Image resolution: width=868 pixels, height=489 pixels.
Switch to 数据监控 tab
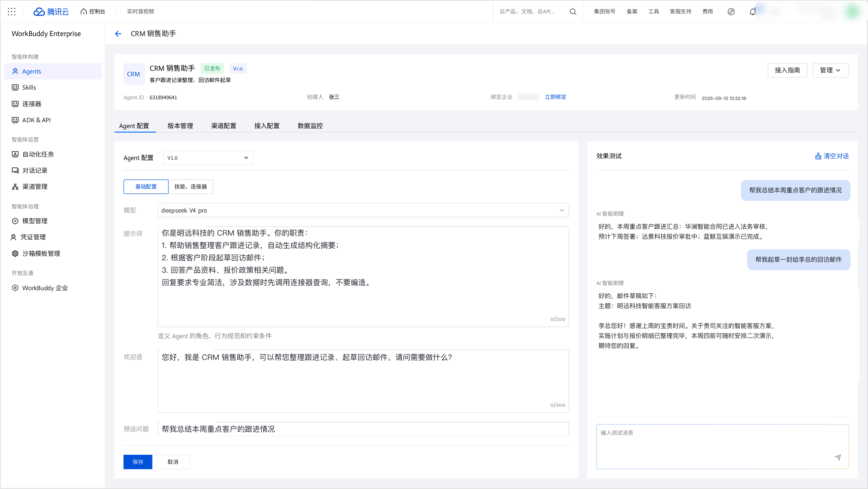(x=310, y=126)
